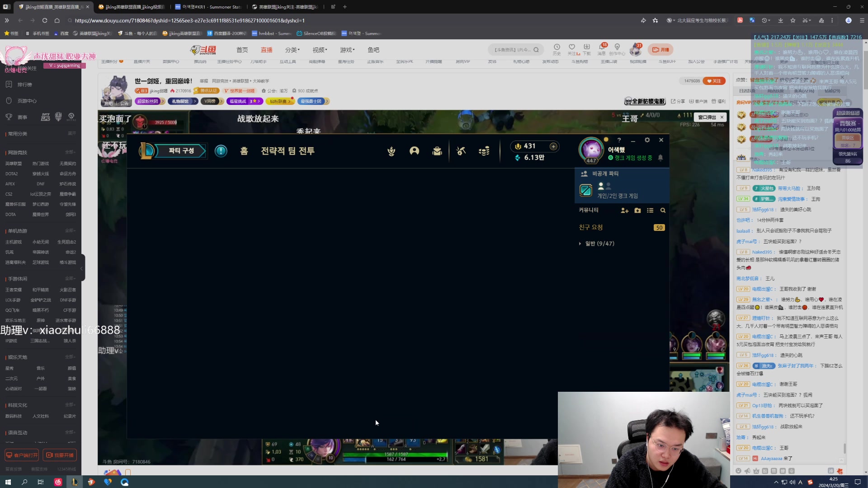This screenshot has height=488, width=868.
Task: Click the League client alert exclamation icon
Action: coord(221,151)
